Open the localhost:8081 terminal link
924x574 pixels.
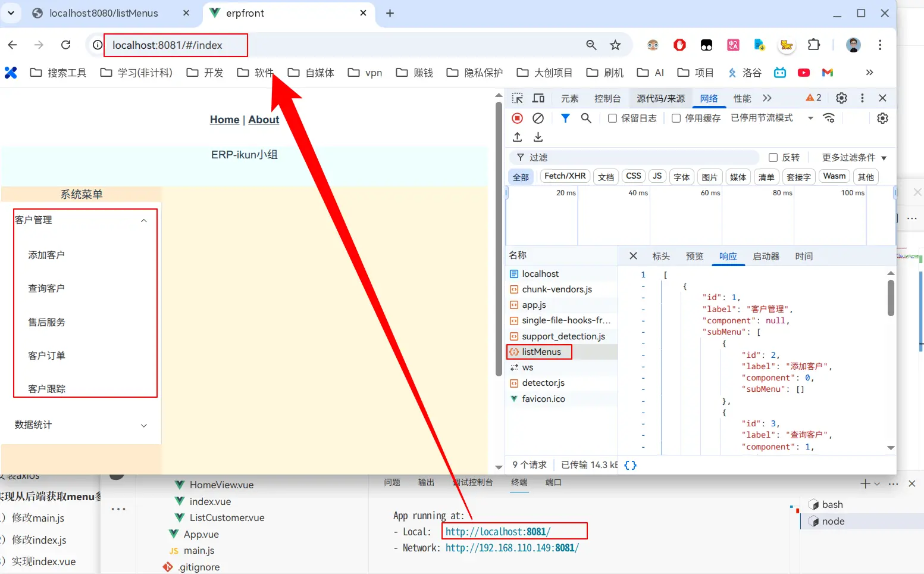[498, 532]
